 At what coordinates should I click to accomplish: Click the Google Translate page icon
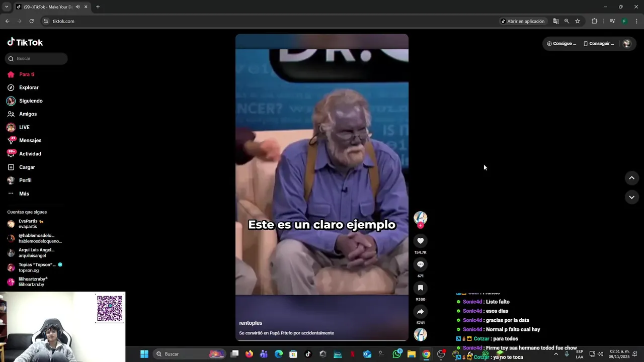556,21
